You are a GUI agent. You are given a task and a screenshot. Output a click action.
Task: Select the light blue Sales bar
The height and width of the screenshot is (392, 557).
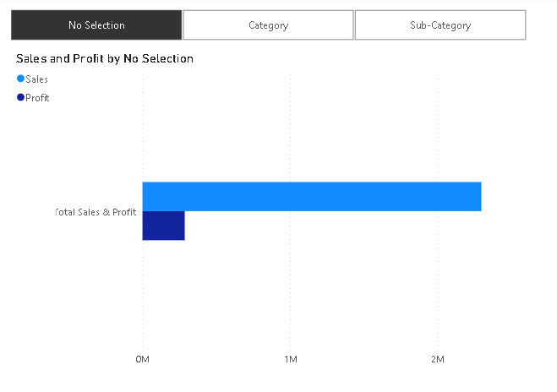click(x=311, y=196)
